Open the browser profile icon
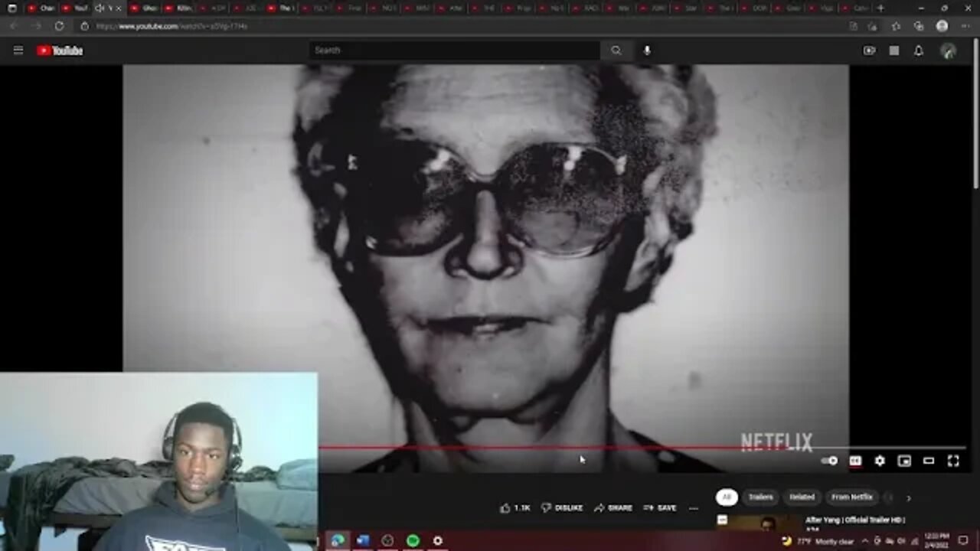This screenshot has width=980, height=551. click(942, 26)
